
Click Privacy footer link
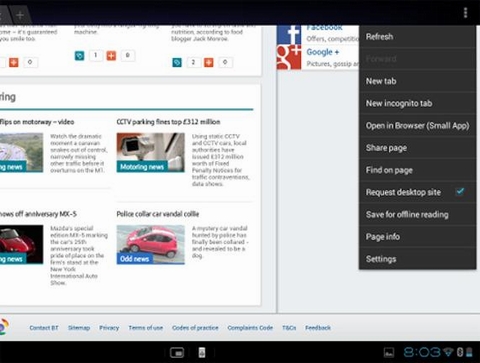(109, 328)
